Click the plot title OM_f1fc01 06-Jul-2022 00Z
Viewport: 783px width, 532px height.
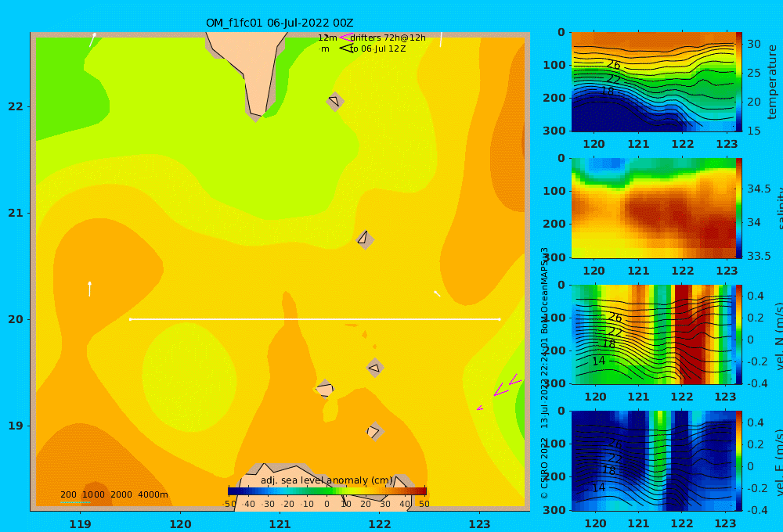tap(280, 23)
